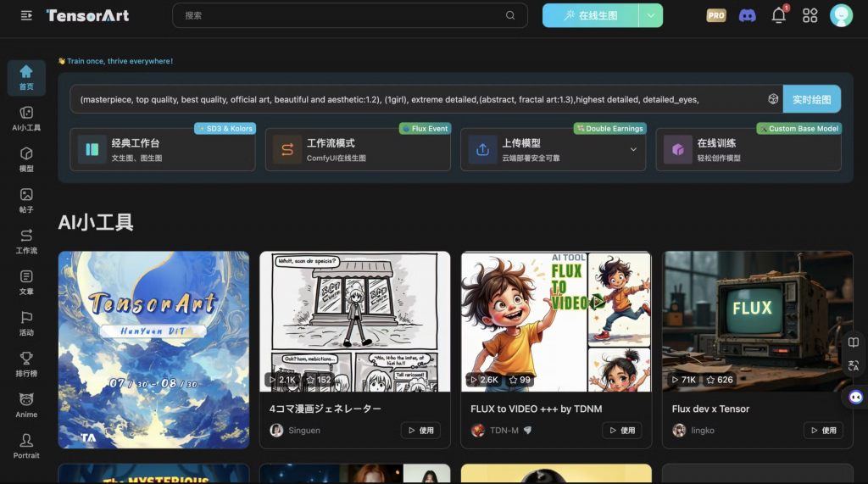Open AI小工具 in the sidebar
Image resolution: width=868 pixels, height=484 pixels.
point(26,119)
